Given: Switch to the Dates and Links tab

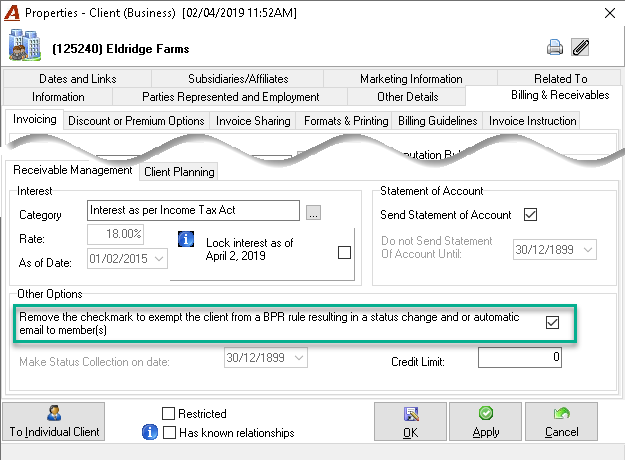Looking at the screenshot, I should pos(78,79).
